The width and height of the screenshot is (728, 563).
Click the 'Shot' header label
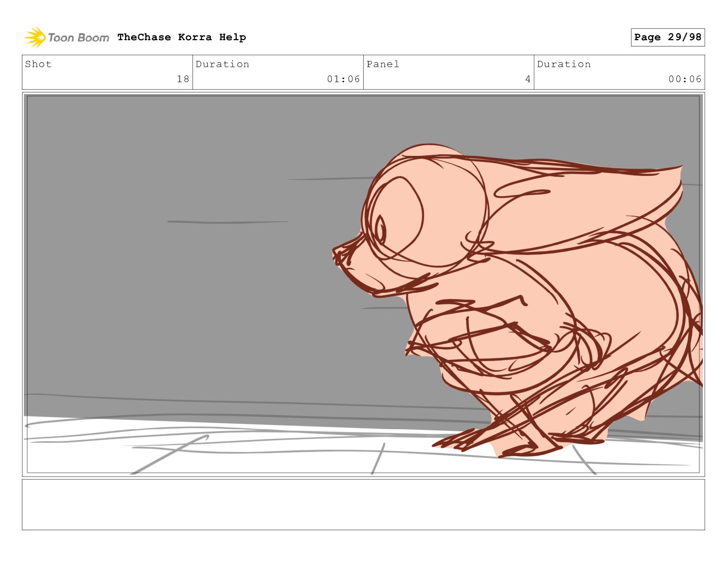tap(38, 64)
